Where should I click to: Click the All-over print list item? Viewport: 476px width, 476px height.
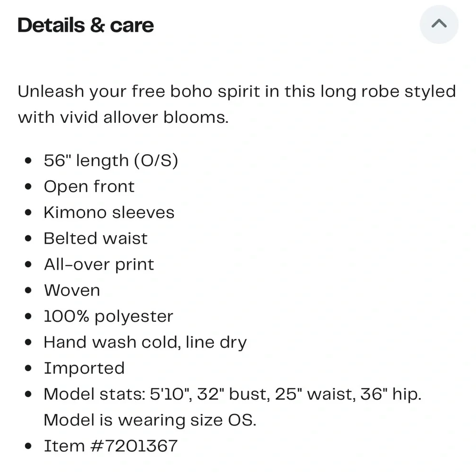[99, 264]
